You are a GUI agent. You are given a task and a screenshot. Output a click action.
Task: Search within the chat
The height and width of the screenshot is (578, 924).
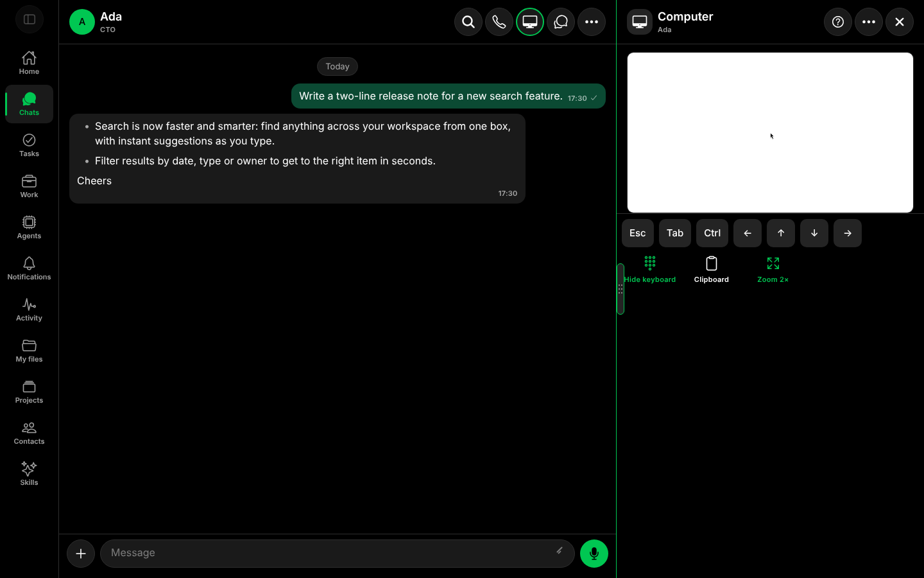(x=468, y=22)
